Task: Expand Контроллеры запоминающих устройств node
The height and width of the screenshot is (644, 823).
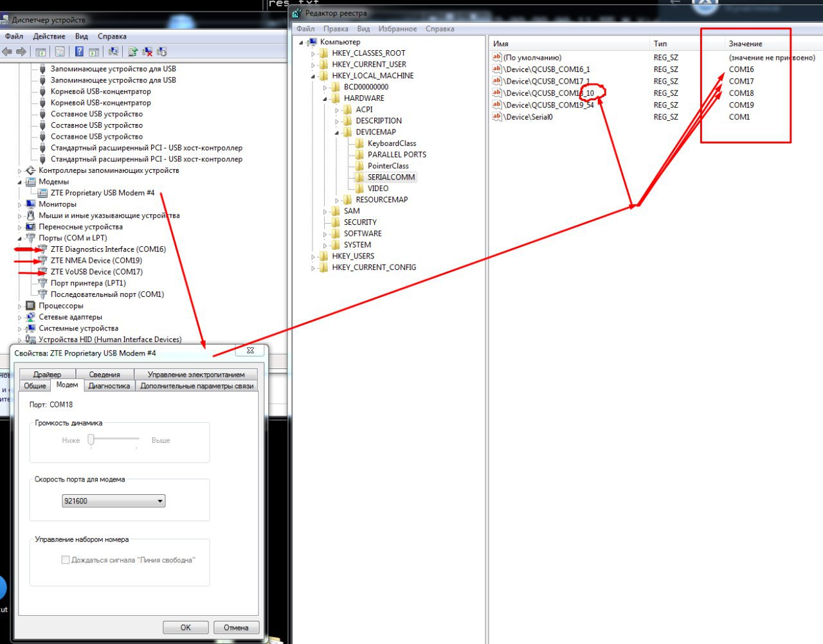Action: [x=19, y=171]
